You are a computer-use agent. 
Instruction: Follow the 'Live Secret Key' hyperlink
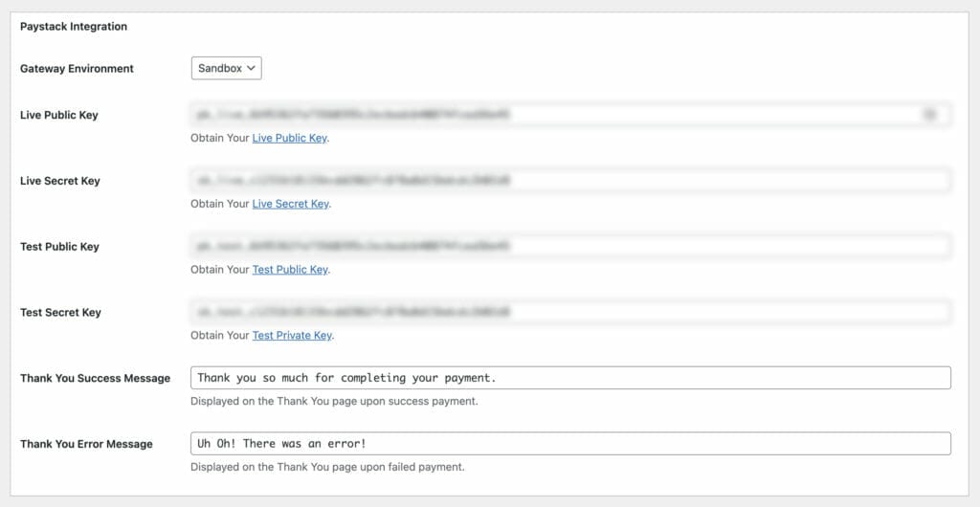[x=290, y=204]
